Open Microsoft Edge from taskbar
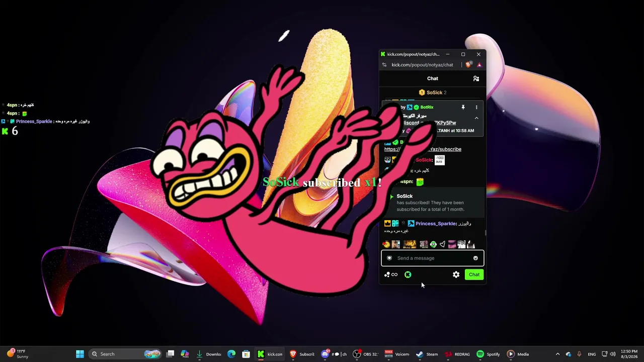This screenshot has height=362, width=644. (231, 354)
